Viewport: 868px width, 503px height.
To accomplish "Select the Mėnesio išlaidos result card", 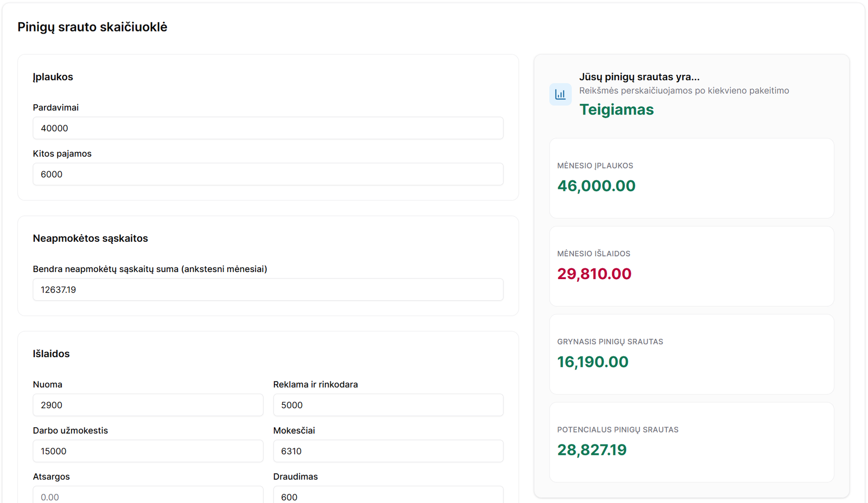I will point(691,266).
